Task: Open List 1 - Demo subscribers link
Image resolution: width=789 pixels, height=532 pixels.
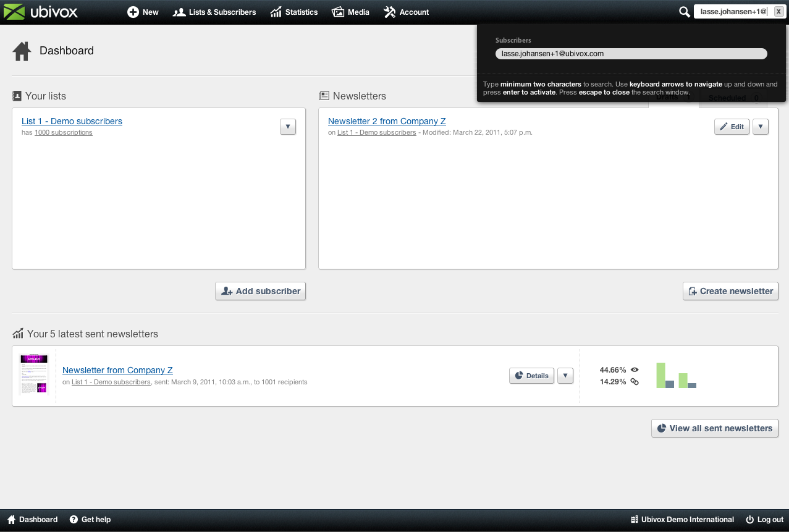Action: point(72,121)
